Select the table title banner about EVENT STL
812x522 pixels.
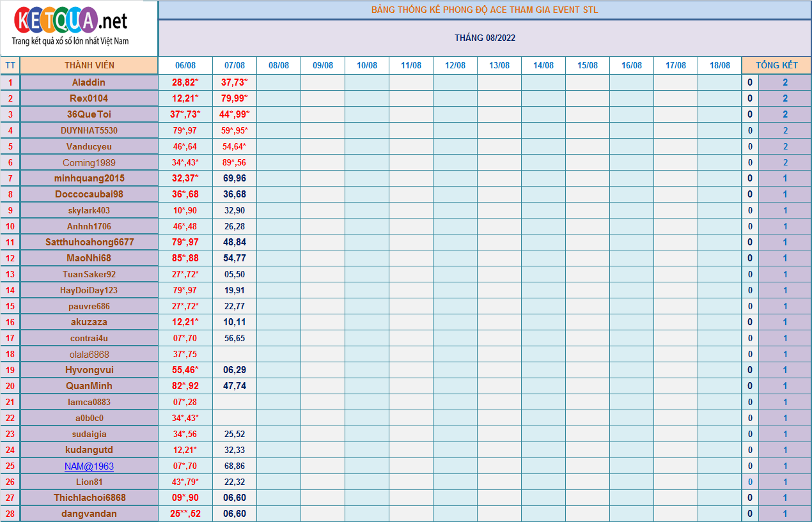pyautogui.click(x=485, y=10)
